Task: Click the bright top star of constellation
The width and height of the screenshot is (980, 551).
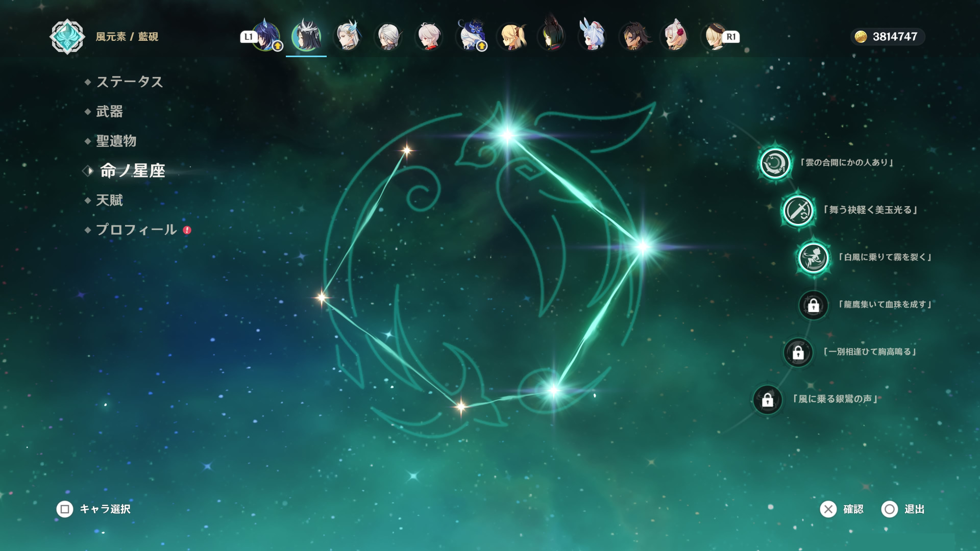Action: [507, 135]
